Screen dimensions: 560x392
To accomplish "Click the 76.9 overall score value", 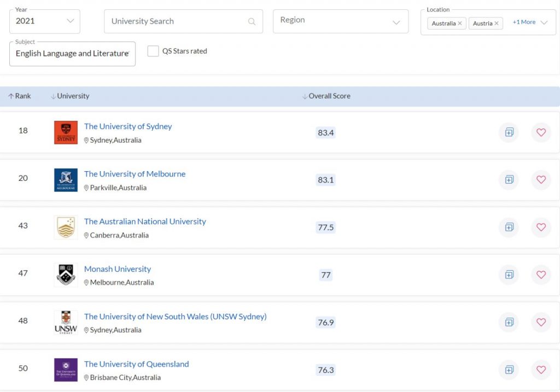I will click(326, 323).
